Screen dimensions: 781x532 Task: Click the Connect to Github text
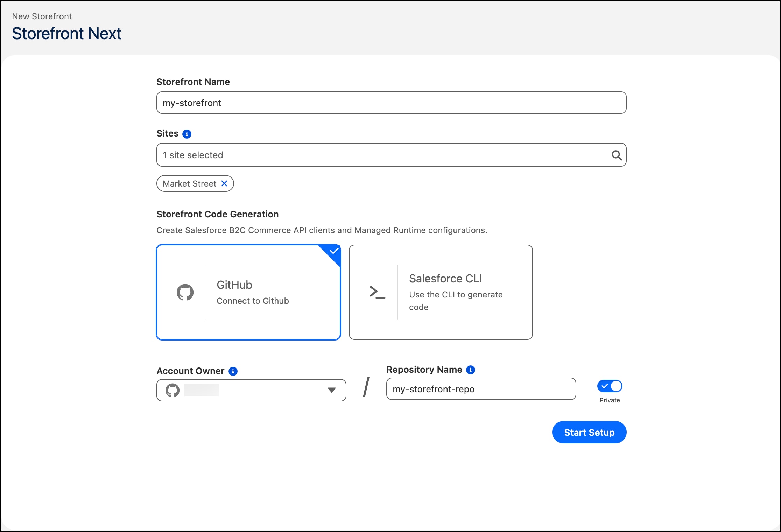pos(253,301)
